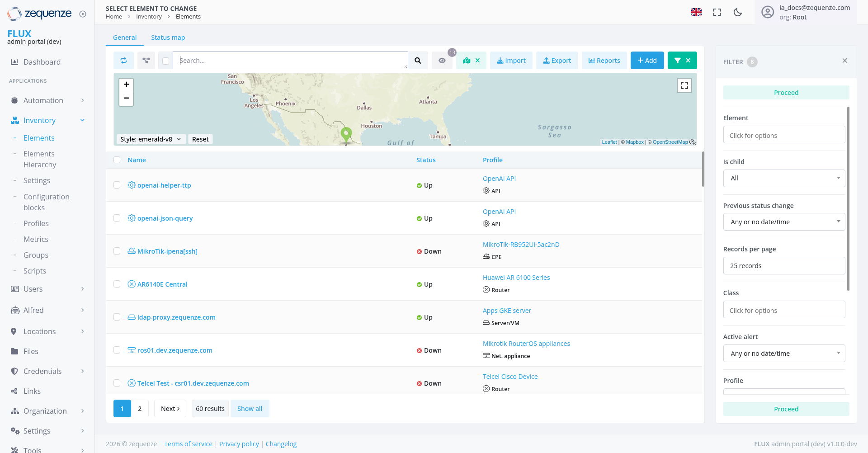Click the blue Add button
The image size is (868, 453).
pyautogui.click(x=647, y=61)
